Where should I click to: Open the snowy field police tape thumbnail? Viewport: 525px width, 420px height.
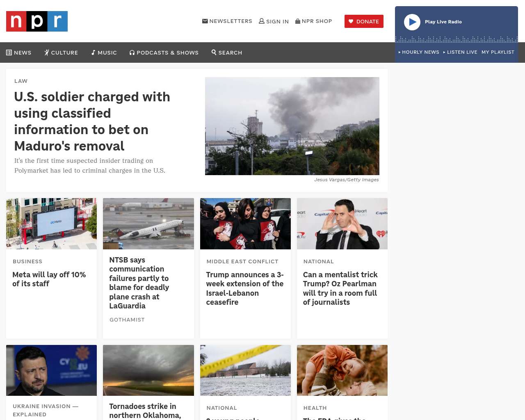(245, 370)
